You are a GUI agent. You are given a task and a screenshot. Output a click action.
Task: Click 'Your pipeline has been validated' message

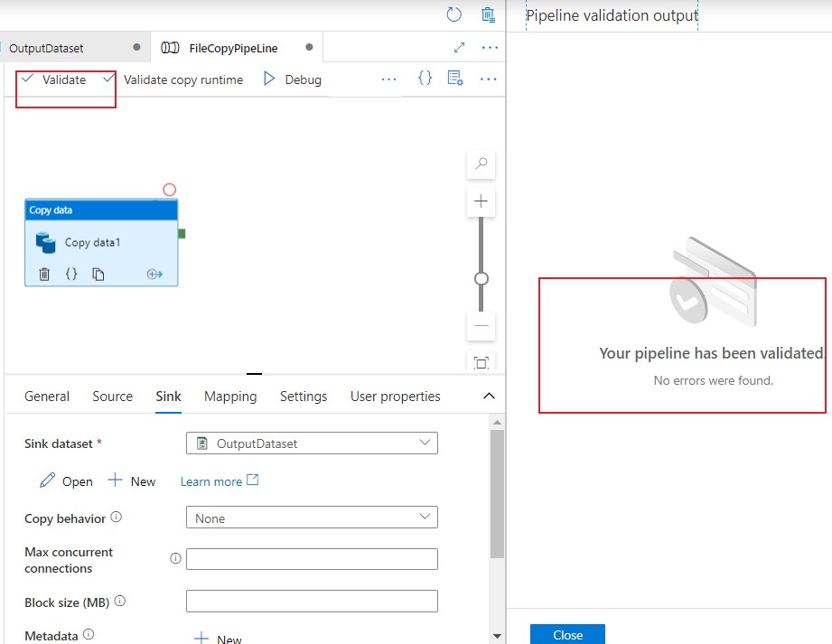pyautogui.click(x=711, y=353)
